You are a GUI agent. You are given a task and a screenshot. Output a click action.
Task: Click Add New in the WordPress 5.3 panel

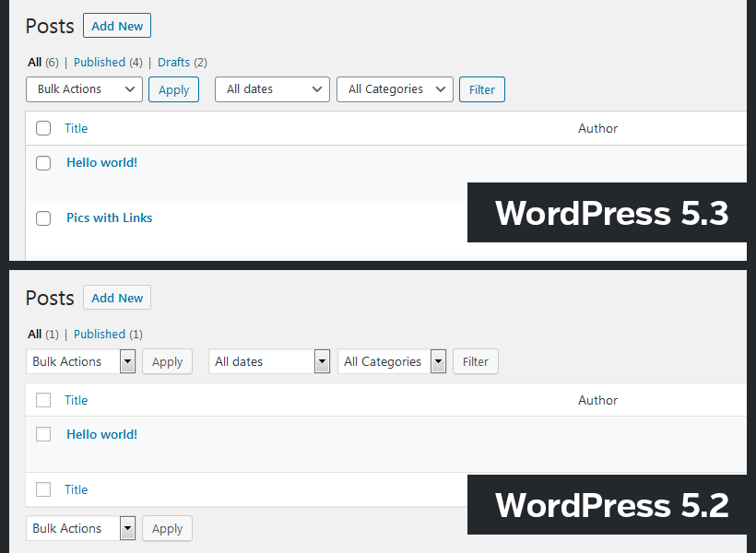[x=117, y=26]
